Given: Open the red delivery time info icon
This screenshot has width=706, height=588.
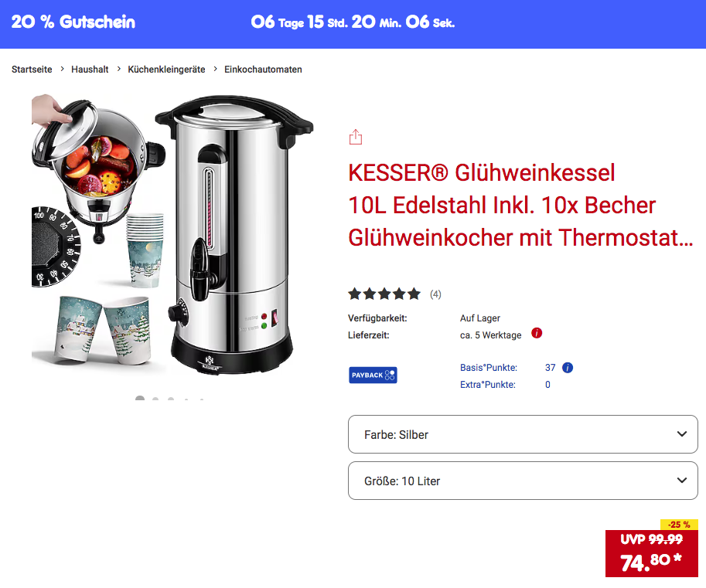Looking at the screenshot, I should [537, 333].
